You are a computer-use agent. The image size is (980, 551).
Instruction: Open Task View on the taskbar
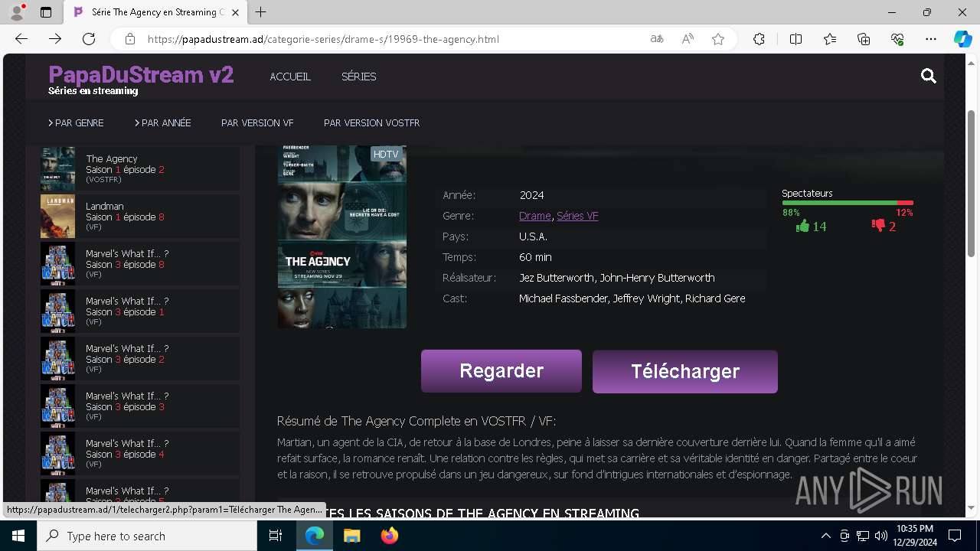pyautogui.click(x=276, y=536)
